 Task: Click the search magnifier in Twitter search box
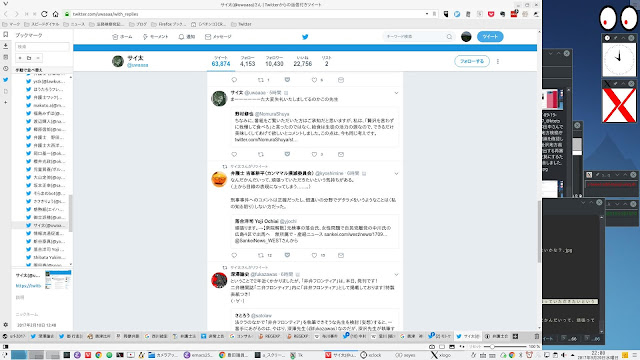click(449, 37)
